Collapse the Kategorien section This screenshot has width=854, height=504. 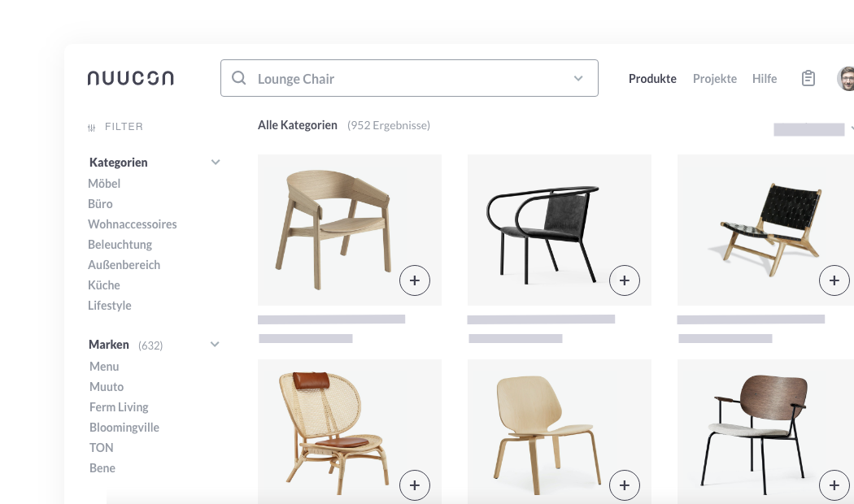coord(216,163)
